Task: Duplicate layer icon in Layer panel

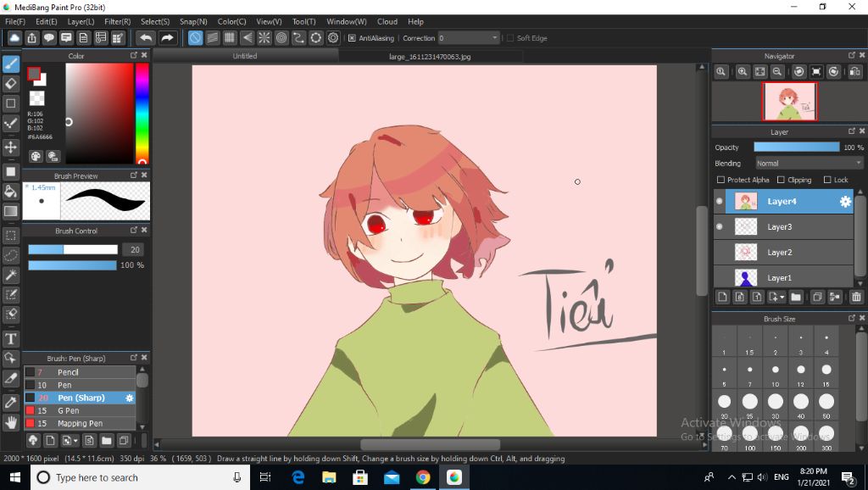Action: click(x=817, y=298)
